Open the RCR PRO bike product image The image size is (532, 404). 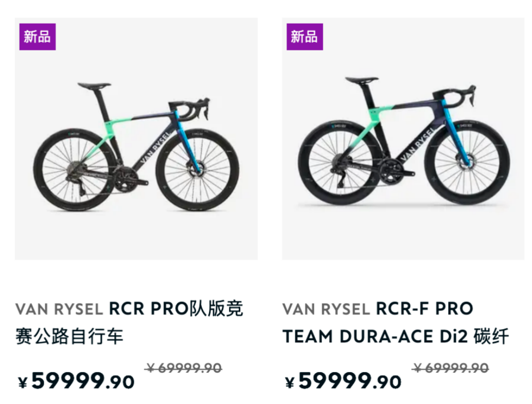(136, 139)
